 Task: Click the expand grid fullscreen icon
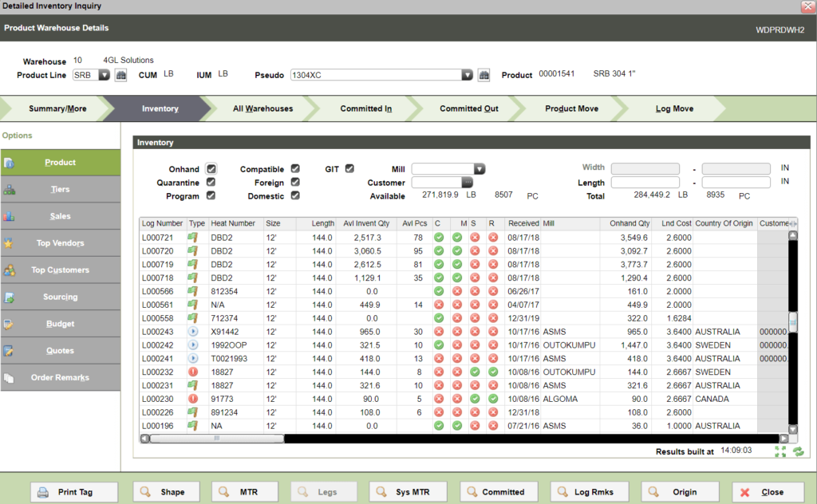point(780,452)
